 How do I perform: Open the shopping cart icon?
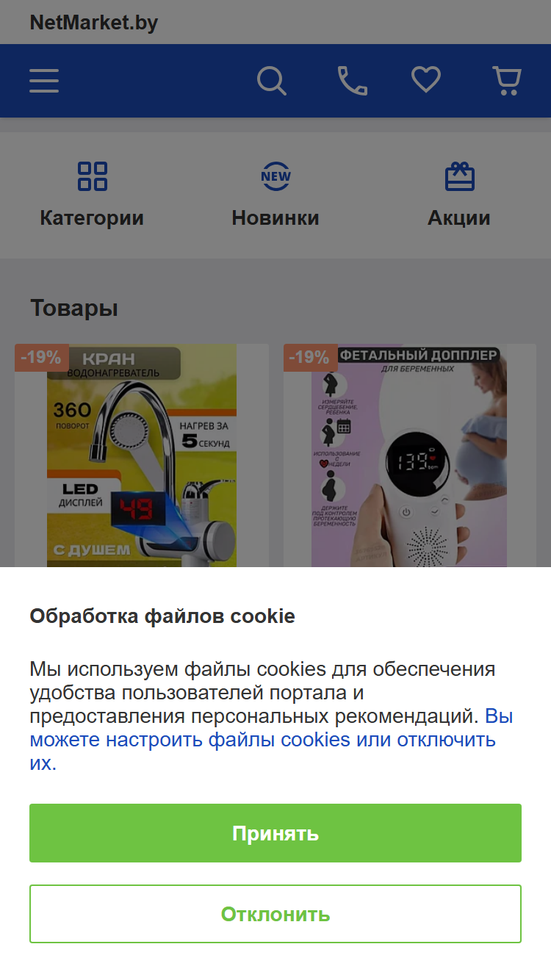pyautogui.click(x=507, y=81)
